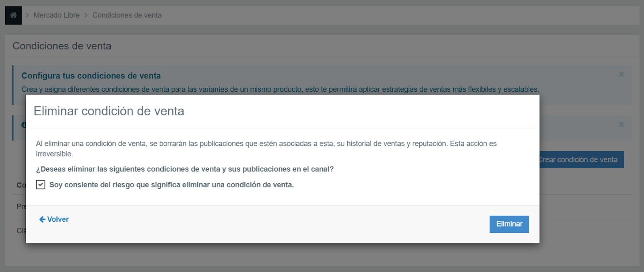The image size is (644, 272).
Task: Open the Condiciones de venta breadcrumb
Action: (127, 15)
